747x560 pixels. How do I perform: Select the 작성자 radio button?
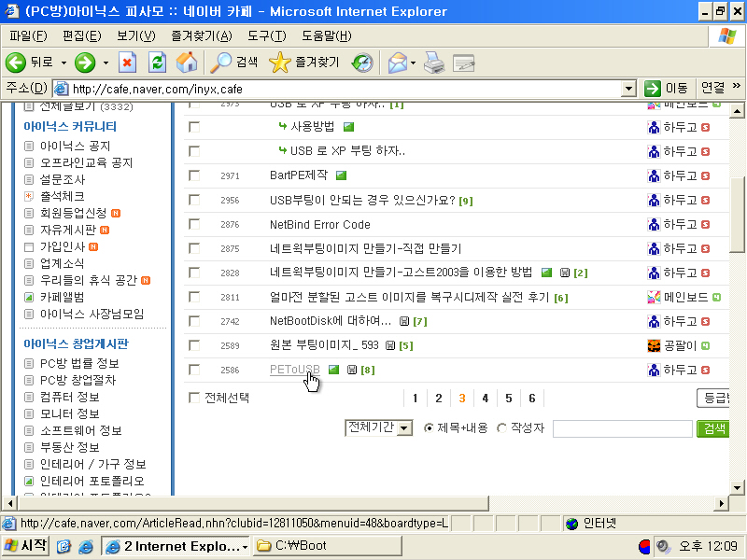502,428
